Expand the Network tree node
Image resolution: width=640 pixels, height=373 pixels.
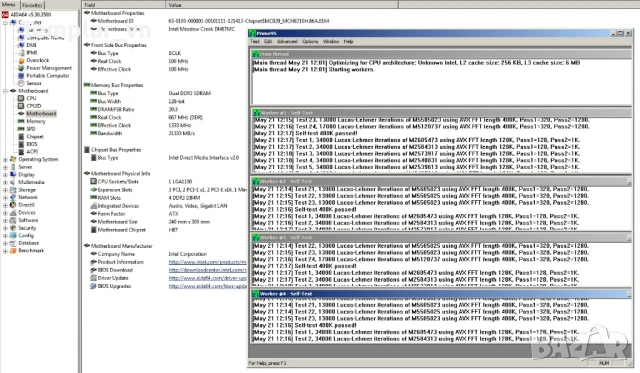pyautogui.click(x=5, y=198)
